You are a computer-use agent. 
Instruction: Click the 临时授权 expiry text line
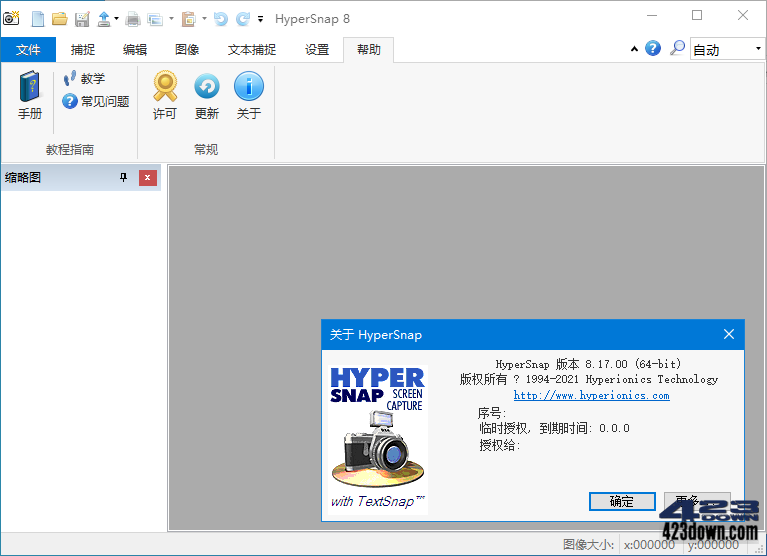click(x=554, y=428)
